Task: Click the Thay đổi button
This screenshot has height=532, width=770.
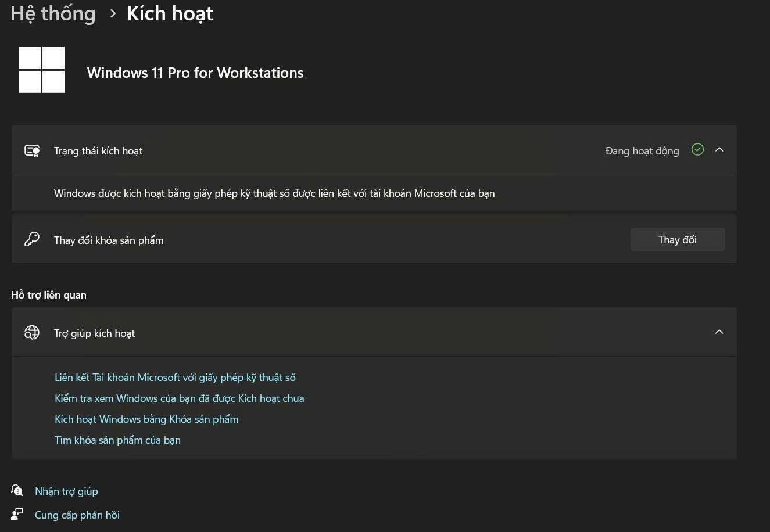Action: point(678,239)
